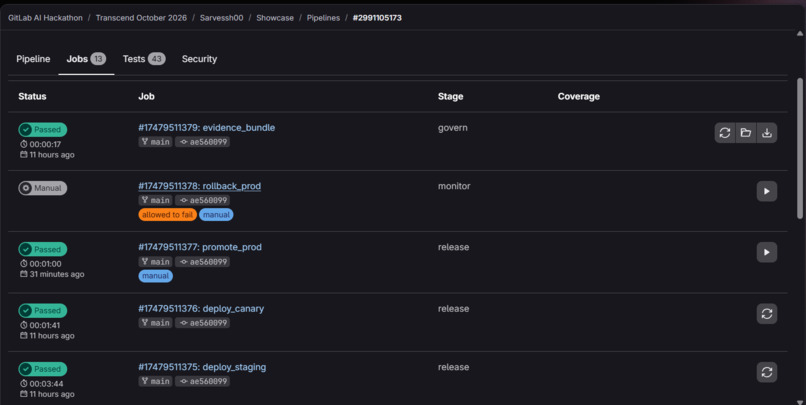Click commit ae560099 on promote_prod row
This screenshot has width=806, height=405.
[x=203, y=262]
